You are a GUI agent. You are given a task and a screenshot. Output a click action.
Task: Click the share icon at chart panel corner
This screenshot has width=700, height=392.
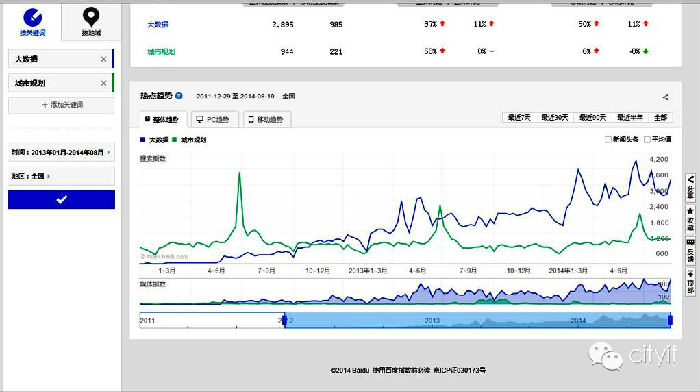(x=665, y=97)
